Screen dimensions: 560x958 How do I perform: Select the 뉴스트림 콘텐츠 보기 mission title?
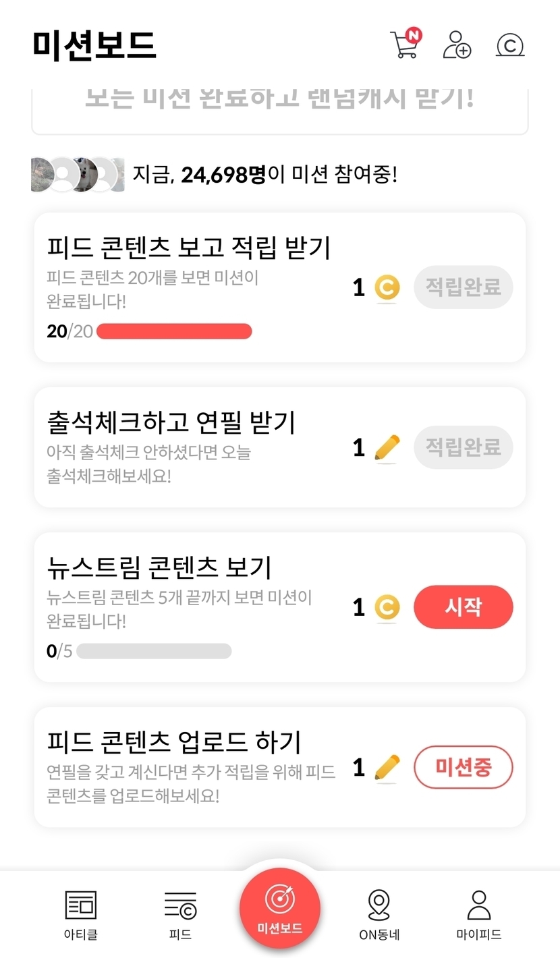(x=159, y=567)
